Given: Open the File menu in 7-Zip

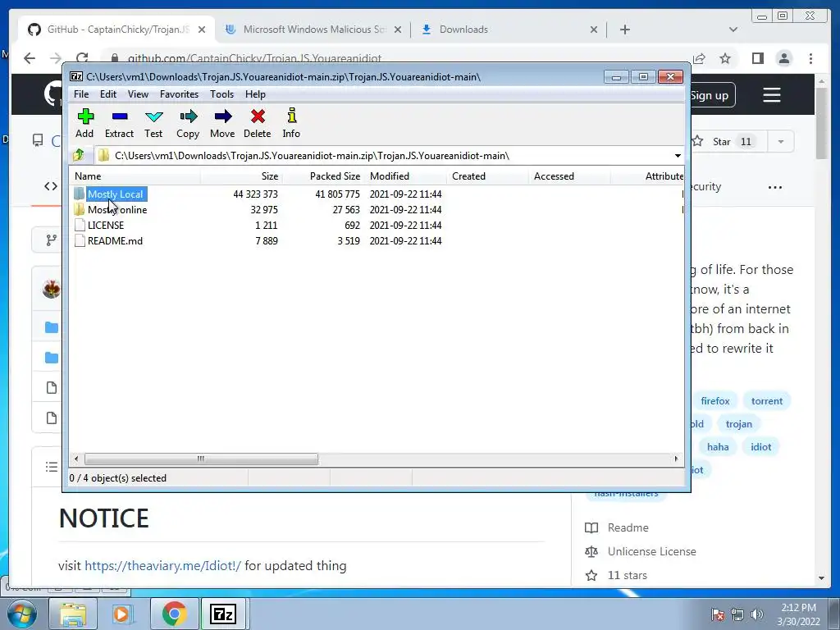Looking at the screenshot, I should click(x=81, y=94).
